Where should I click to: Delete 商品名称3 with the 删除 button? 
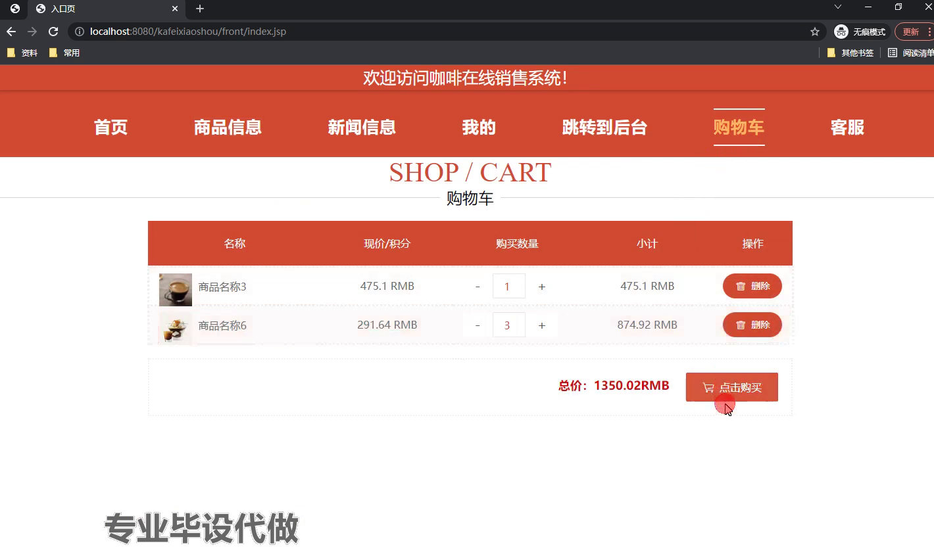point(752,286)
